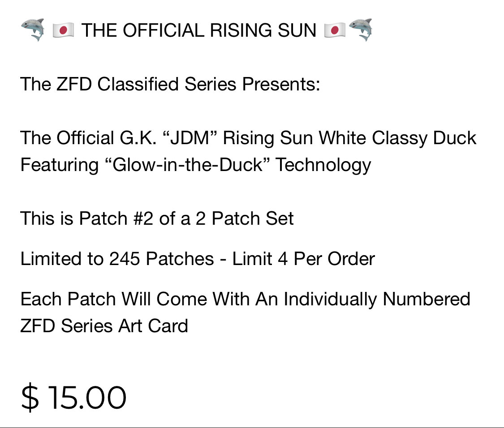Select the THE OFFICIAL RISING SUN heading
Viewport: 504px width, 428px height.
pos(198,30)
